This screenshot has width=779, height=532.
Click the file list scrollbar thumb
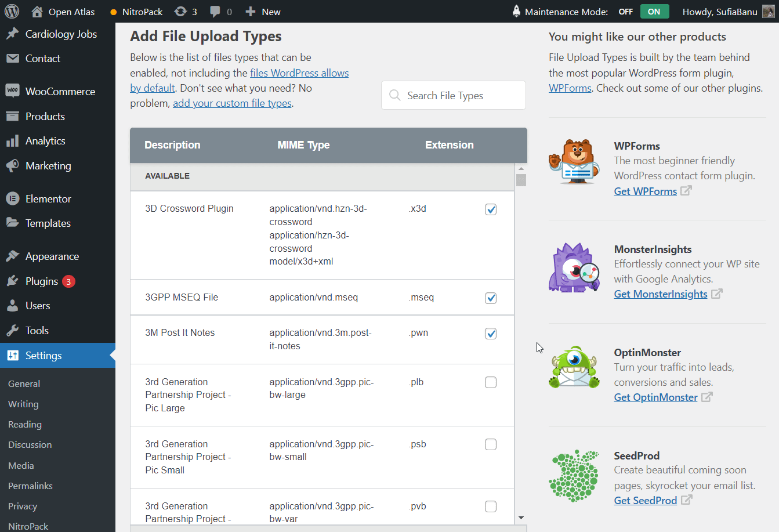coord(521,180)
